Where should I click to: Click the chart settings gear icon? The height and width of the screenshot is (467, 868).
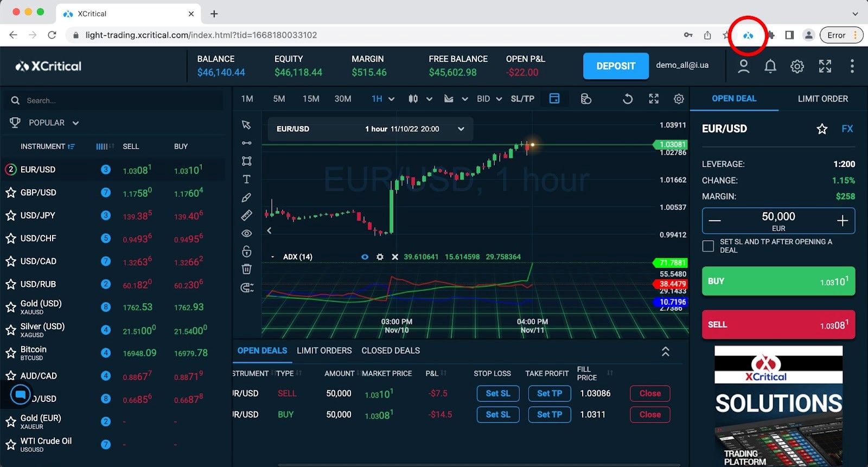pyautogui.click(x=679, y=99)
